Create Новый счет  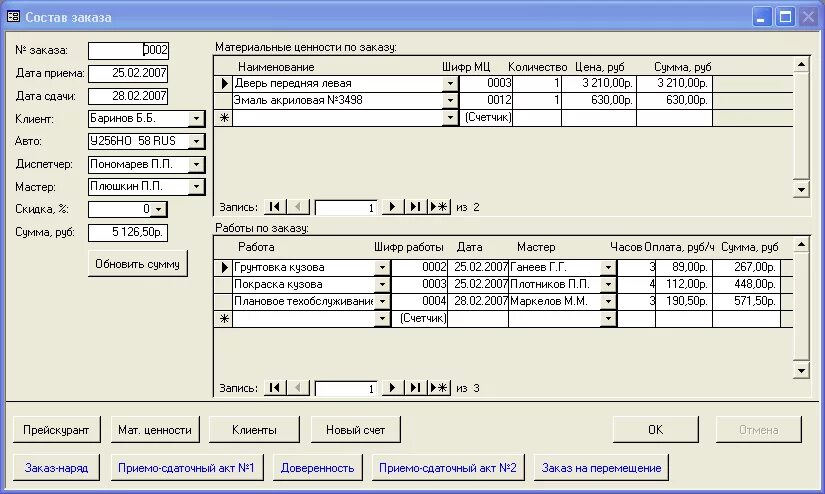point(356,430)
